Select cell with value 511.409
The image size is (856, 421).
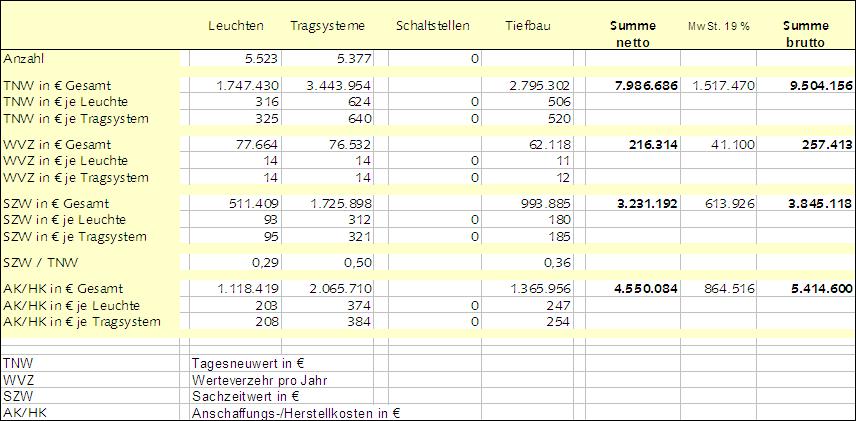tap(252, 204)
